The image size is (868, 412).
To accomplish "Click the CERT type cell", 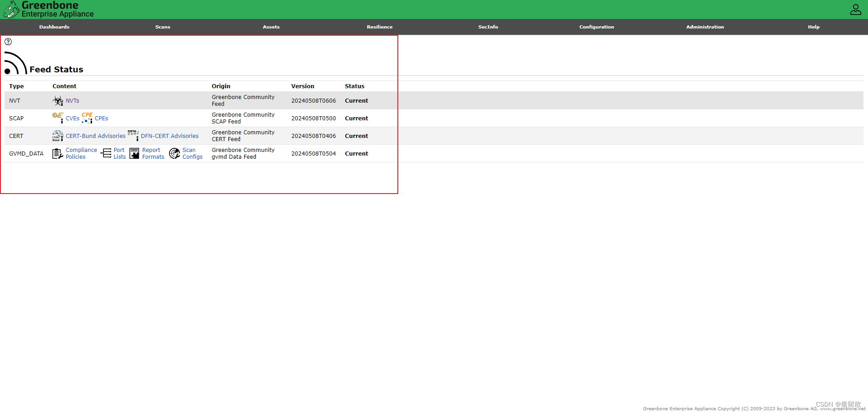I will pos(16,136).
